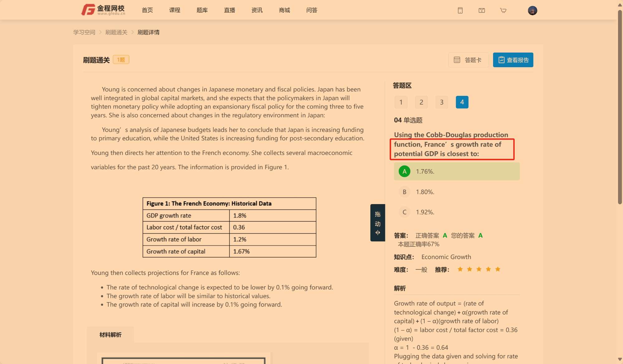Click the 答题区 heading
The height and width of the screenshot is (364, 623).
pos(402,86)
